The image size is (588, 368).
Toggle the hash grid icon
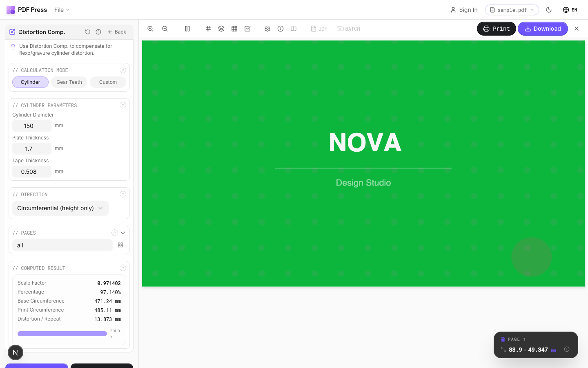[208, 29]
